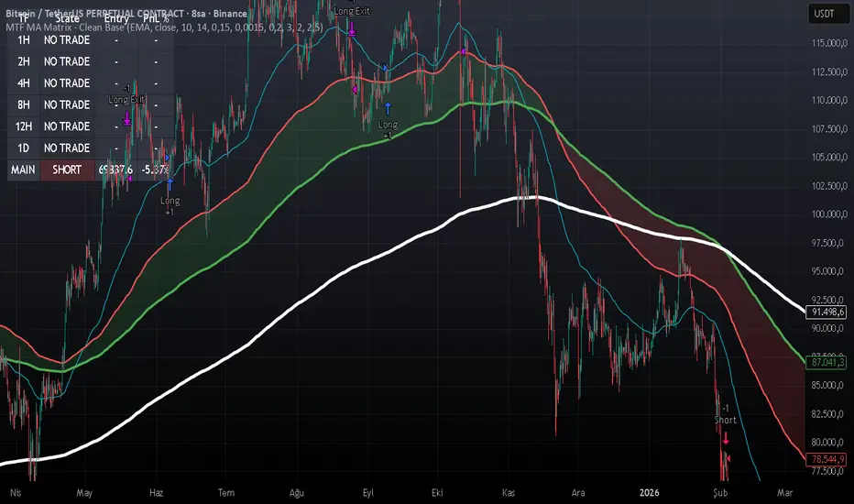This screenshot has height=504, width=854.
Task: Click the 105.000,0 price axis value
Action: click(829, 158)
